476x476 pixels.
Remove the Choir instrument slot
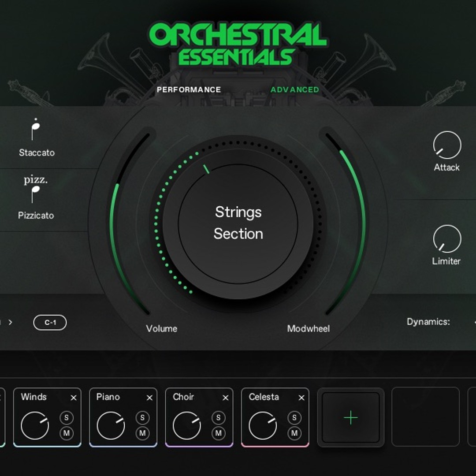pos(226,398)
